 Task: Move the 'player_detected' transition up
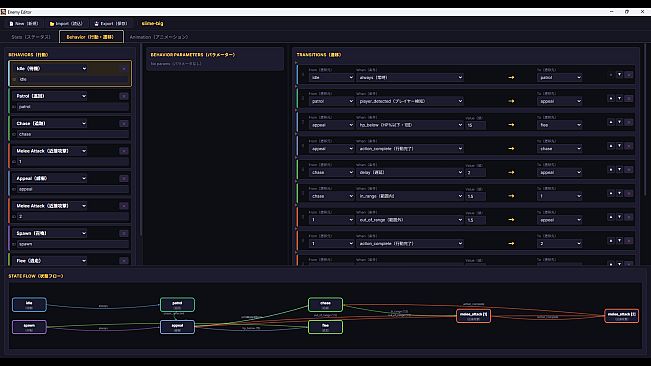(611, 98)
